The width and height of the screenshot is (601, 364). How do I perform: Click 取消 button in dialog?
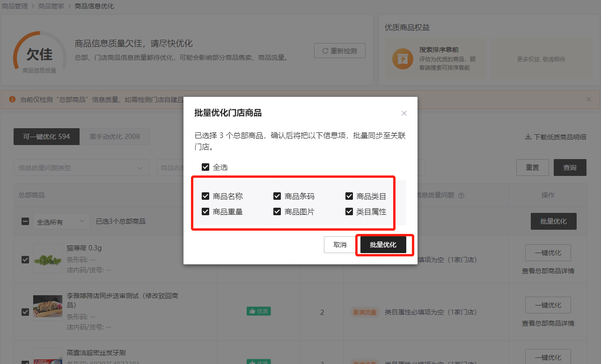pos(340,245)
